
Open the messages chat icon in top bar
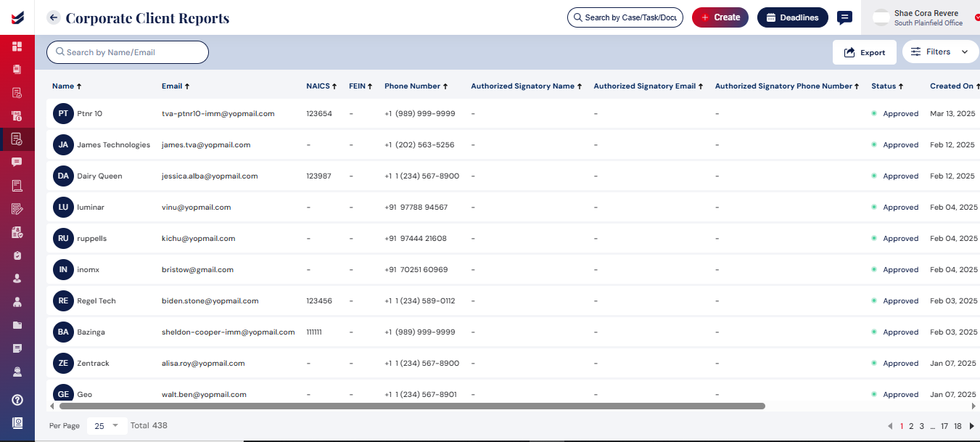pyautogui.click(x=844, y=17)
